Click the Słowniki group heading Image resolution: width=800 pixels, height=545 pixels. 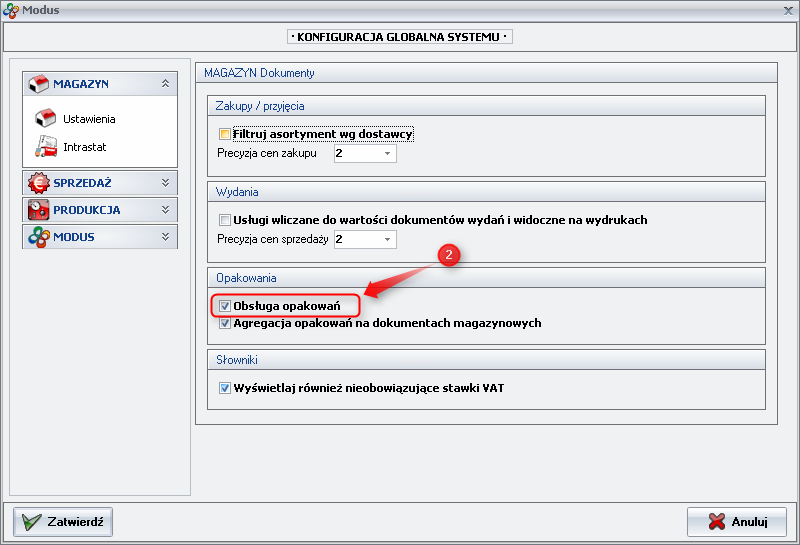(237, 360)
